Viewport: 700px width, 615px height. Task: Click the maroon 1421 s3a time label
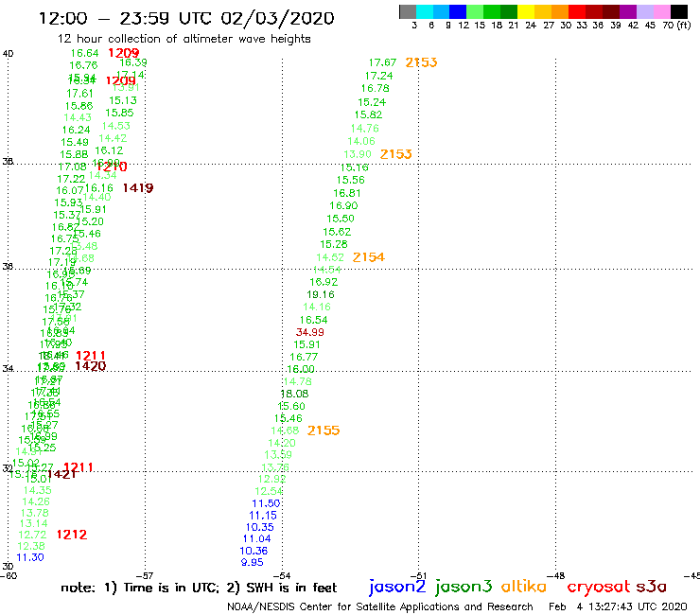pyautogui.click(x=62, y=474)
